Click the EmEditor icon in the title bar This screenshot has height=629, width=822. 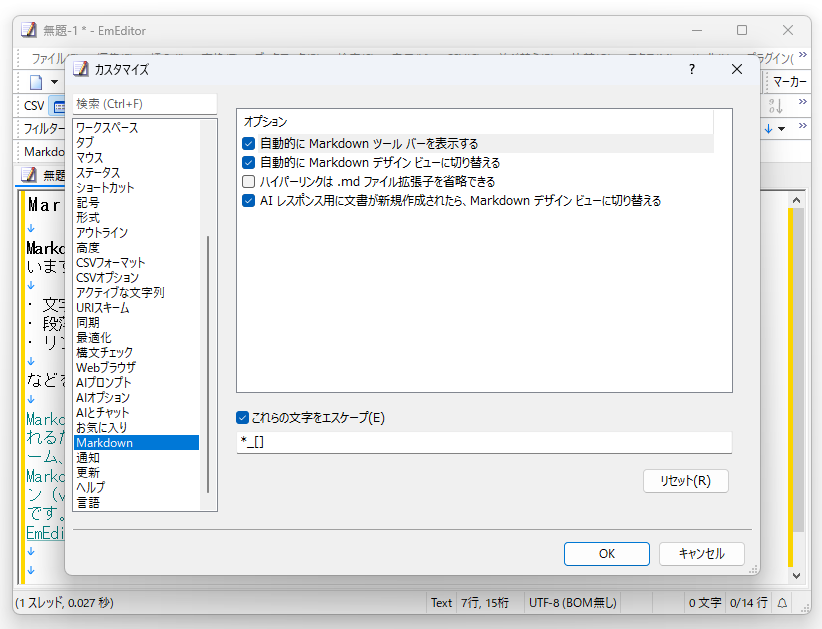point(27,29)
